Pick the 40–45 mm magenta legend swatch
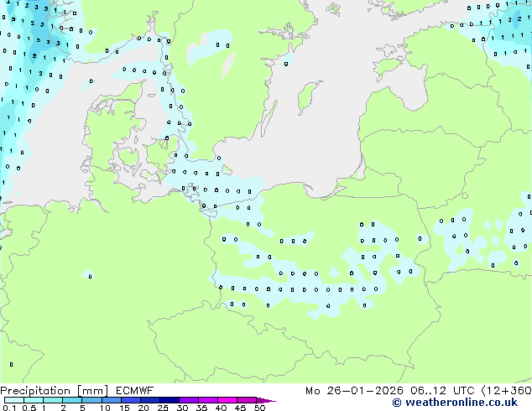532x411 pixels. 227,400
